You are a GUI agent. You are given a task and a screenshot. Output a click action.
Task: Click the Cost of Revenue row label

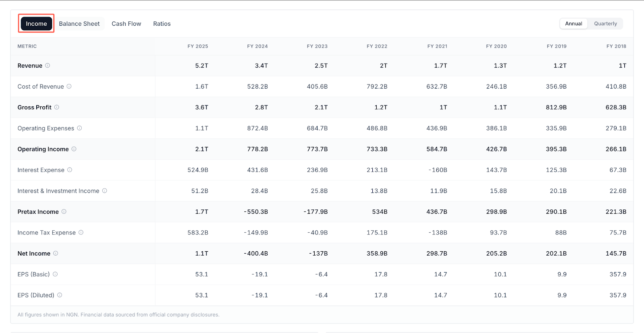tap(40, 86)
